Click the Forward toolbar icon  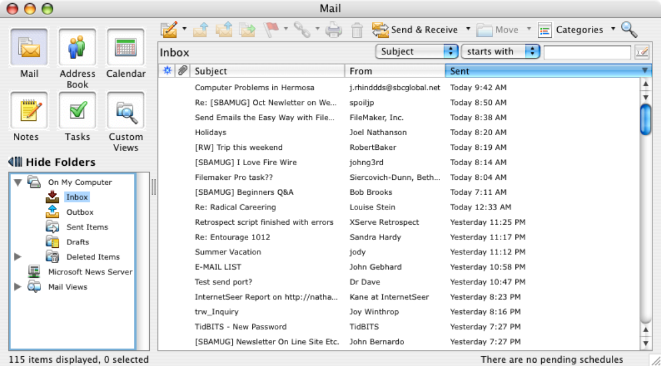coord(247,30)
